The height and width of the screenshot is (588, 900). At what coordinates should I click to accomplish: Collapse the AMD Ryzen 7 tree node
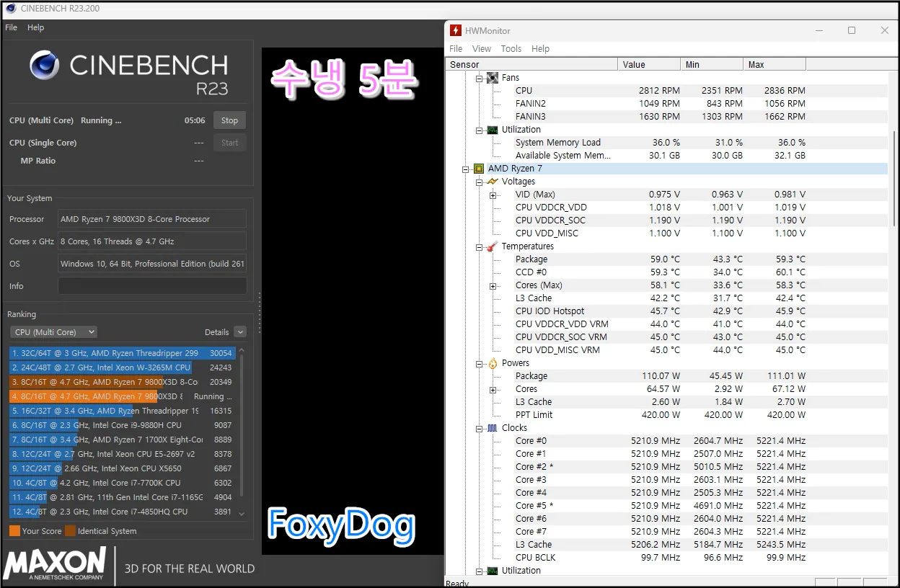[466, 169]
